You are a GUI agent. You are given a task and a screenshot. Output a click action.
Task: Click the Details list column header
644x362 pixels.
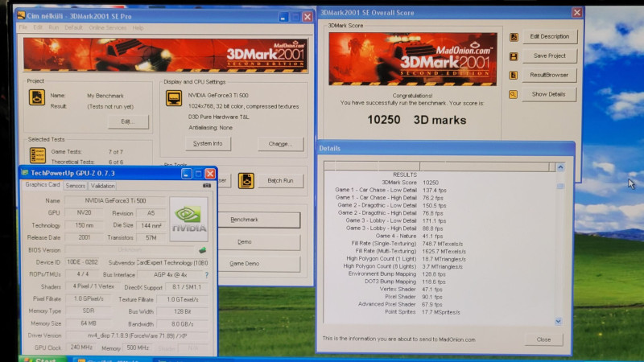[x=439, y=167]
